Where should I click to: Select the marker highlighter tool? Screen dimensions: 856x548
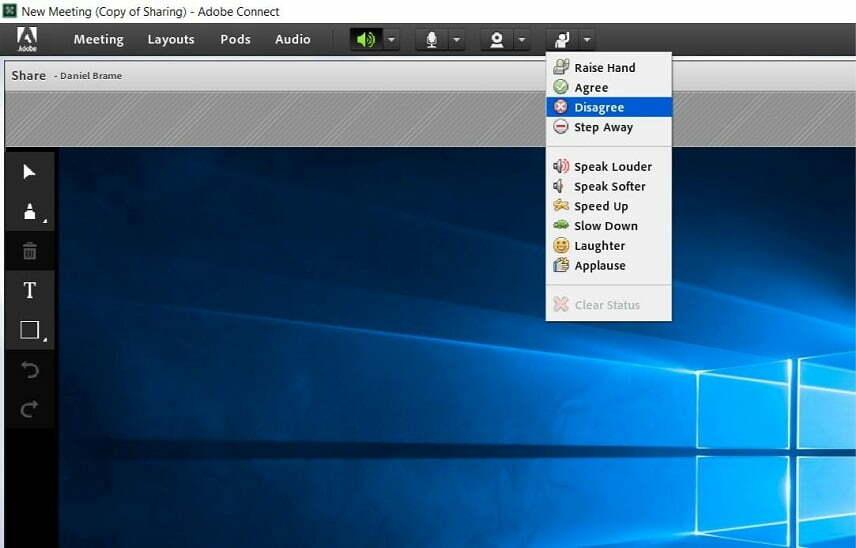tap(29, 211)
